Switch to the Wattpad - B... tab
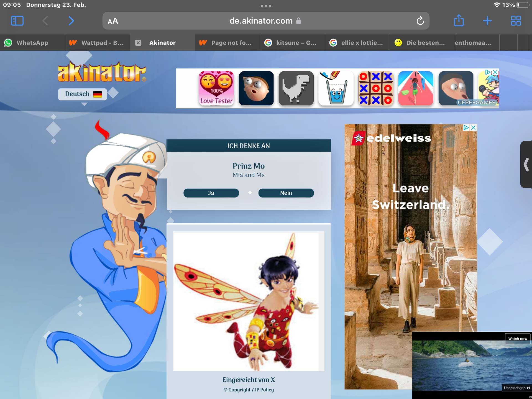532x399 pixels. point(98,43)
